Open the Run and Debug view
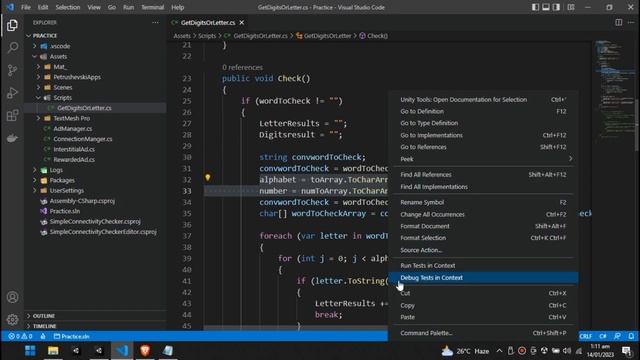Screen dimensions: 640x360 tap(12, 93)
